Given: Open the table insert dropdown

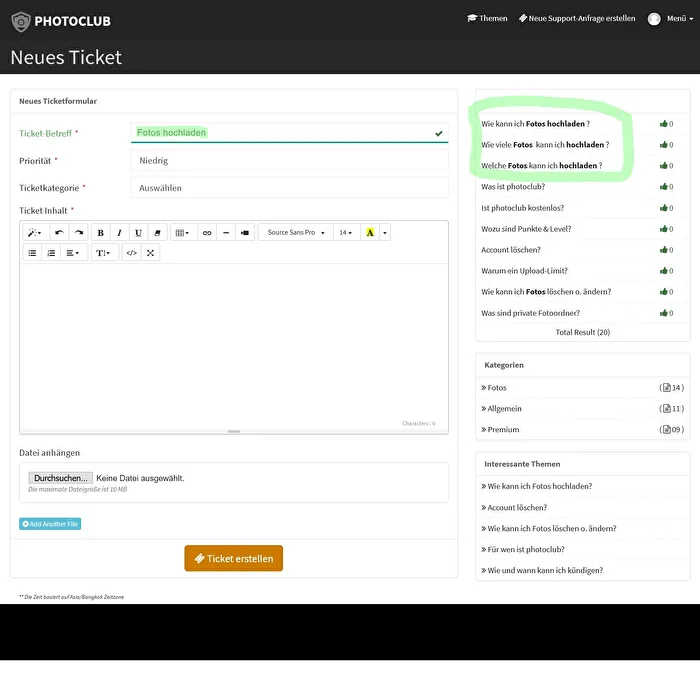Looking at the screenshot, I should point(182,233).
